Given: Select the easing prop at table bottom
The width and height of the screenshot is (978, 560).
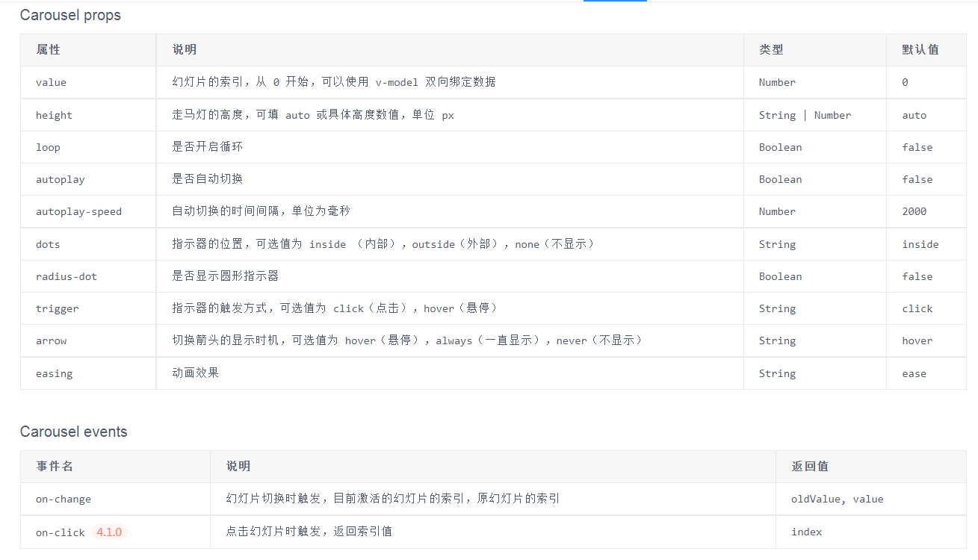Looking at the screenshot, I should click(54, 373).
